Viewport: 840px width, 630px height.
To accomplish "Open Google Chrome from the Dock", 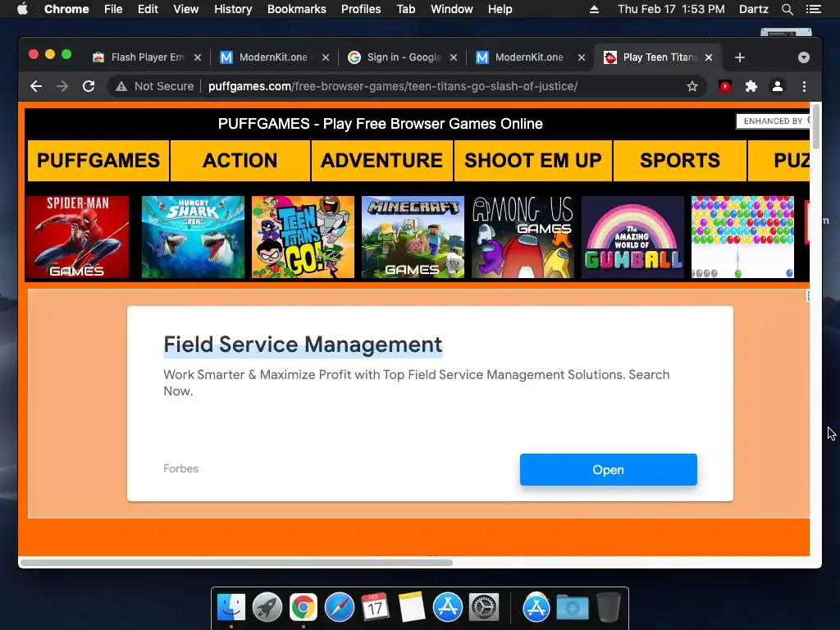I will (x=304, y=608).
